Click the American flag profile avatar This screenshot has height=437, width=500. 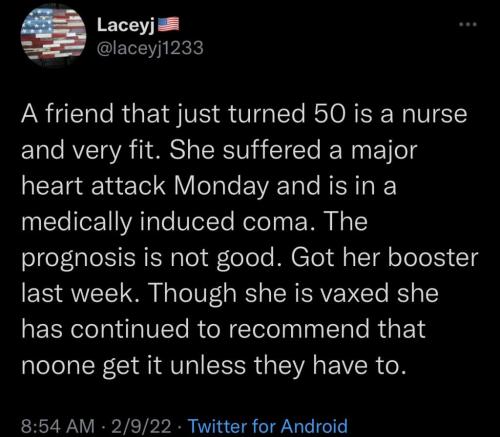pos(53,35)
